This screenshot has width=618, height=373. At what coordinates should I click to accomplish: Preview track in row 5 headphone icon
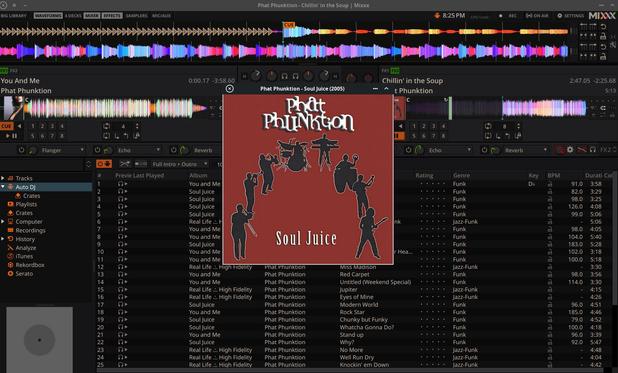pyautogui.click(x=122, y=214)
